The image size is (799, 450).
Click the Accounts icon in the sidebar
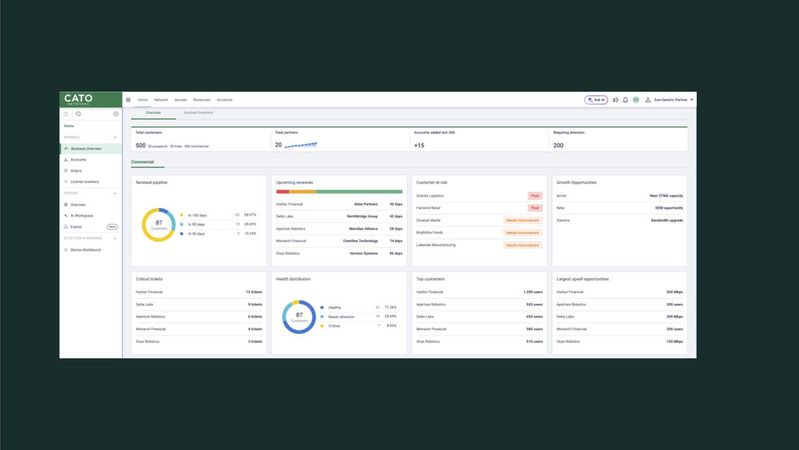click(x=66, y=160)
